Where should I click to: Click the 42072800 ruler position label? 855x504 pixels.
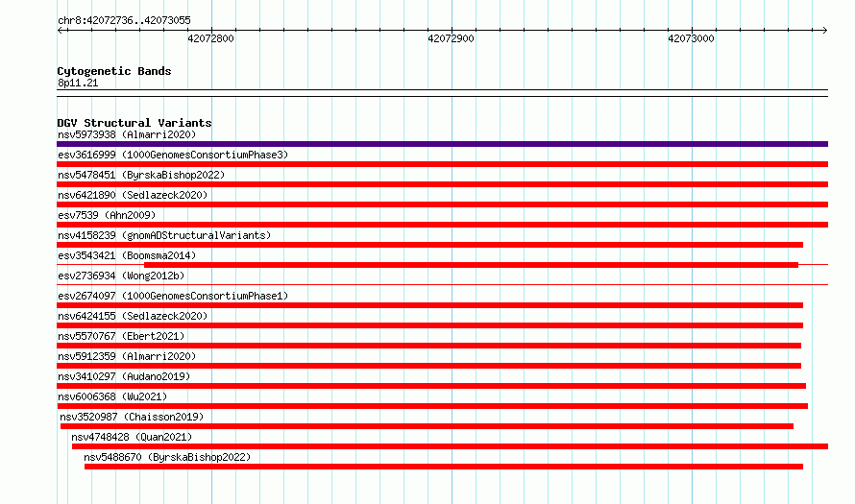click(210, 38)
